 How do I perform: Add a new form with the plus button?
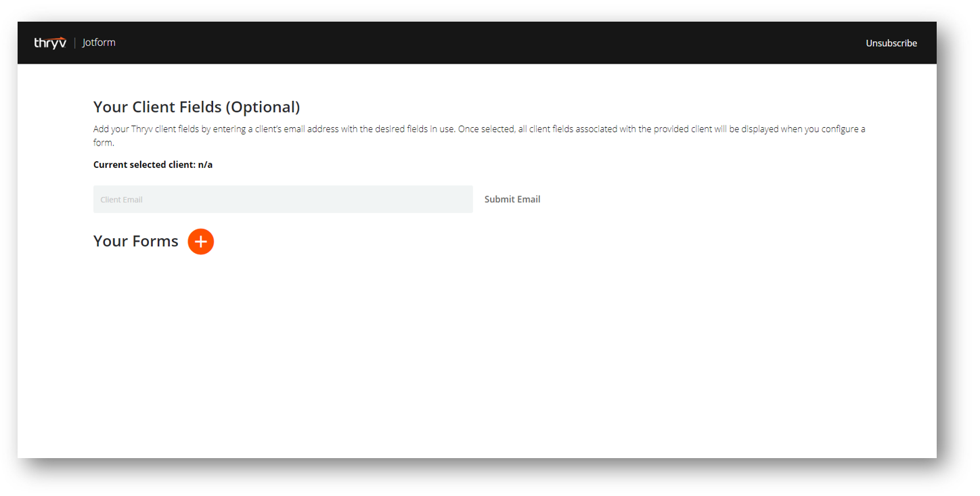[200, 242]
